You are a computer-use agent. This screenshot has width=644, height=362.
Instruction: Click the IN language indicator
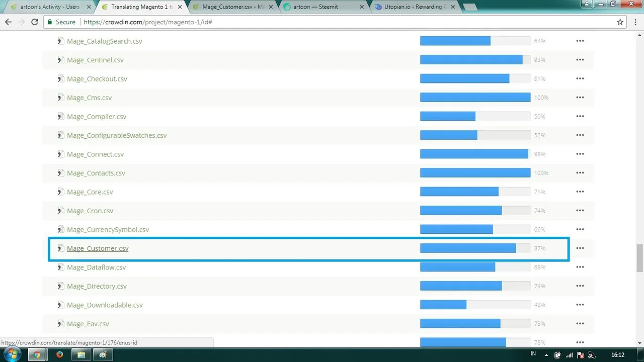(533, 354)
